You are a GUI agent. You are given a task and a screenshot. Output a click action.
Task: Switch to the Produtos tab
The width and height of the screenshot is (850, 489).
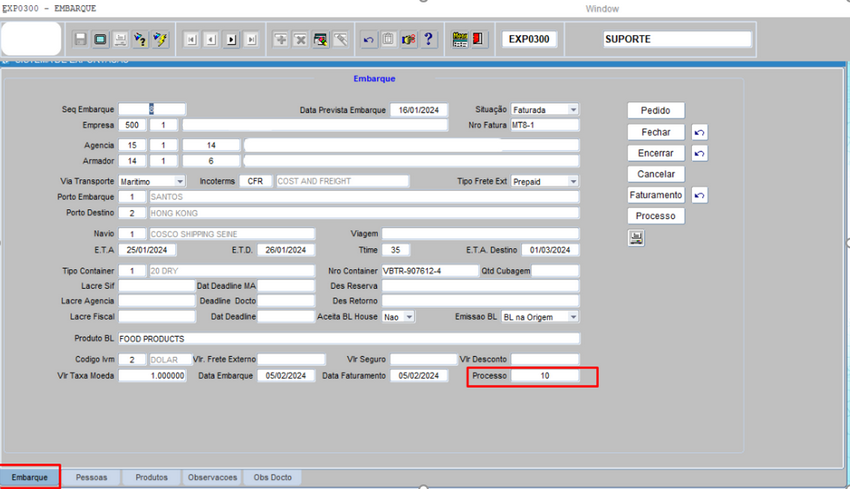(x=152, y=478)
